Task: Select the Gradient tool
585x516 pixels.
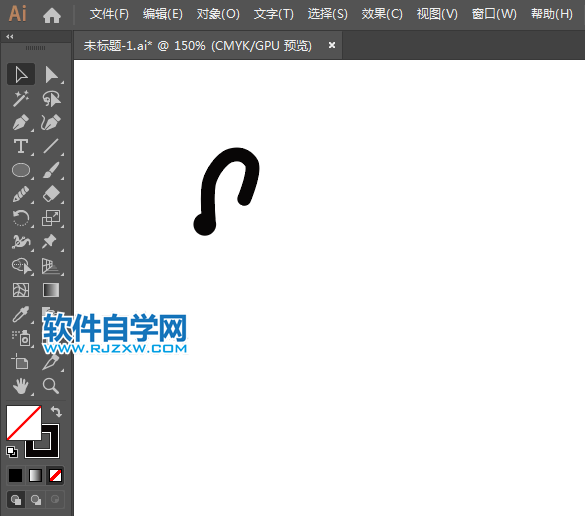Action: (51, 290)
